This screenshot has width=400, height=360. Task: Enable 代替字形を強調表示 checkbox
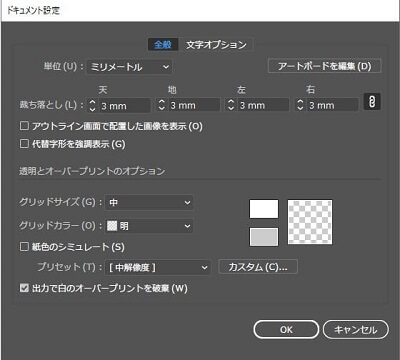point(24,144)
